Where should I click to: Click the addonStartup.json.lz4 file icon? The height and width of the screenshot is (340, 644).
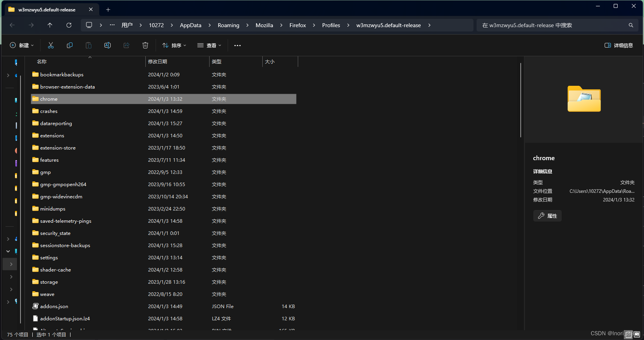35,318
